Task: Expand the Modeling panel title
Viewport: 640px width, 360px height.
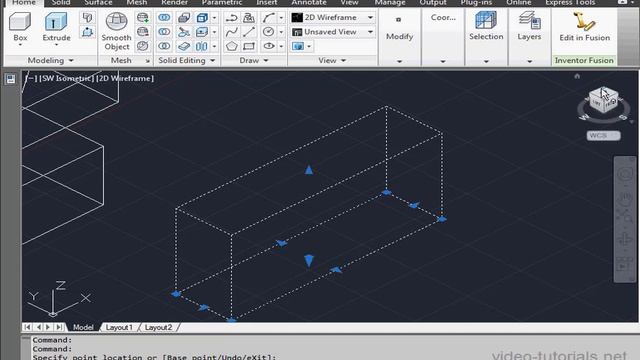Action: 50,60
